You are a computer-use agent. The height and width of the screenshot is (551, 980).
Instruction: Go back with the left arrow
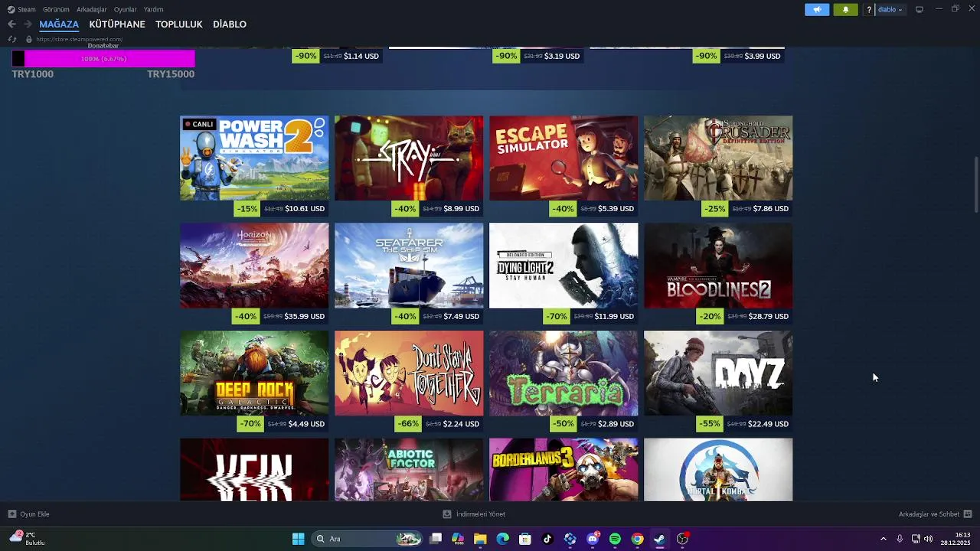tap(11, 24)
